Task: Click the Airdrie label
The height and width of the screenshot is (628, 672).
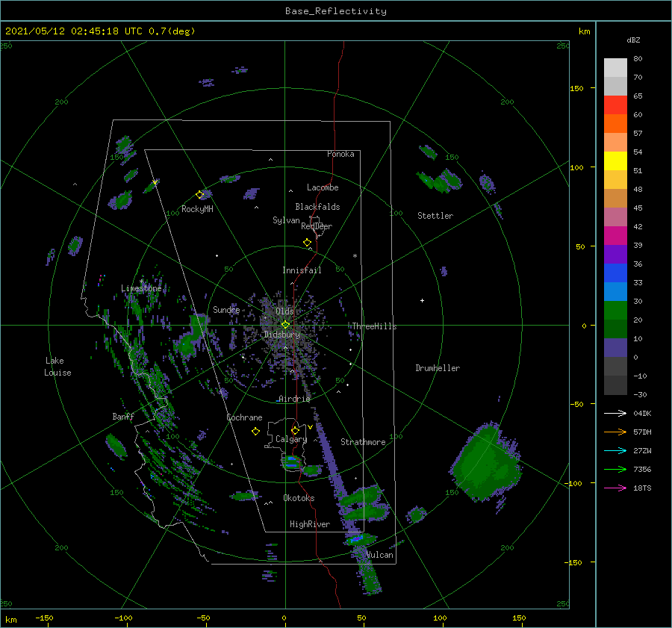Action: pyautogui.click(x=294, y=399)
